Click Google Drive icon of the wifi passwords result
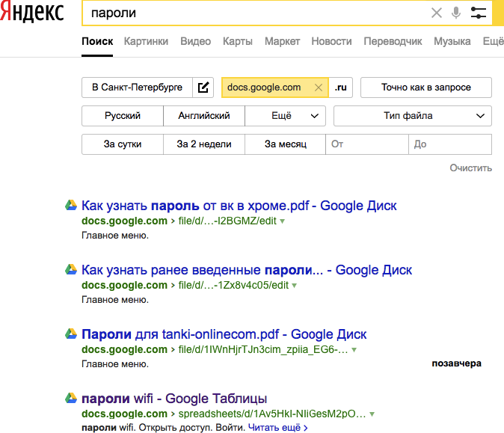Viewport: 504px width, 433px height. coord(71,399)
